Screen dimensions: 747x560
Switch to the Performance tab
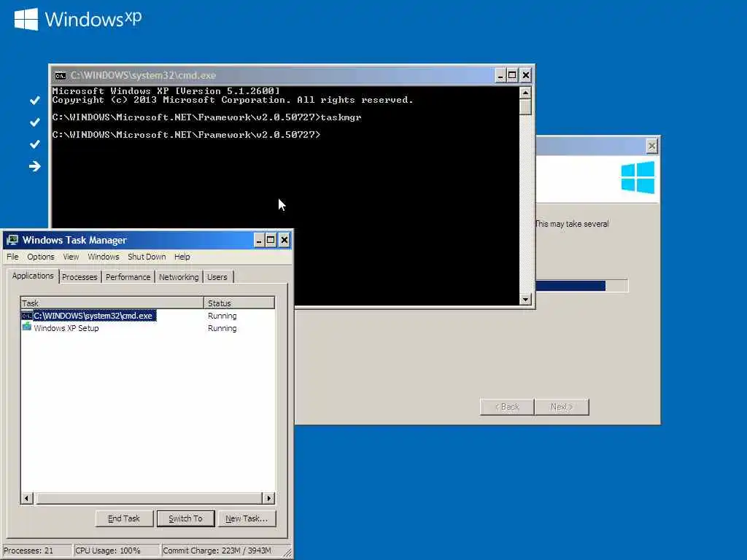point(128,277)
